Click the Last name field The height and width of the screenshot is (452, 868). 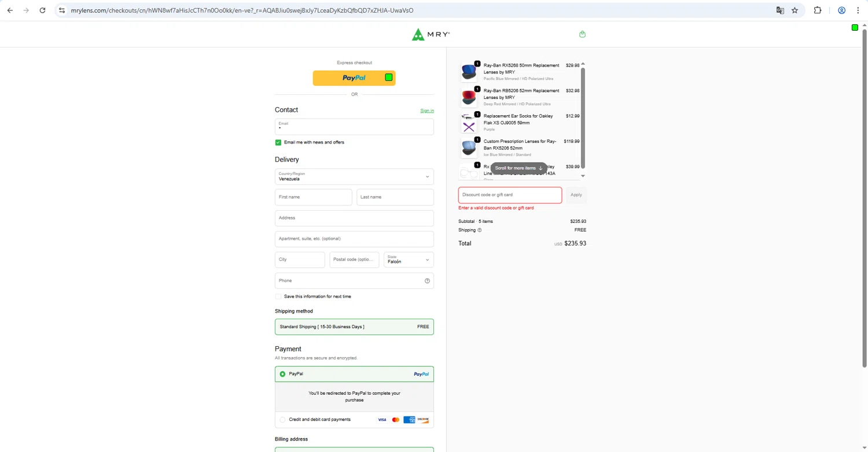(395, 197)
